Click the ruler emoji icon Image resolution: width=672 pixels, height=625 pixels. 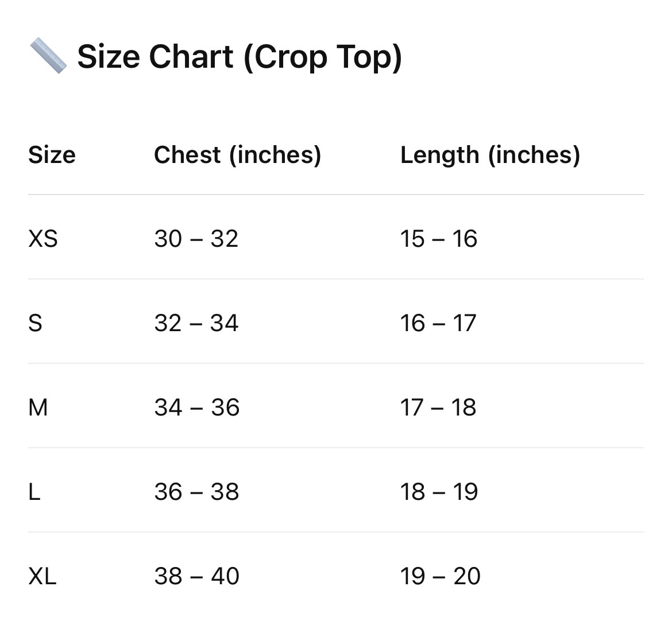point(48,56)
